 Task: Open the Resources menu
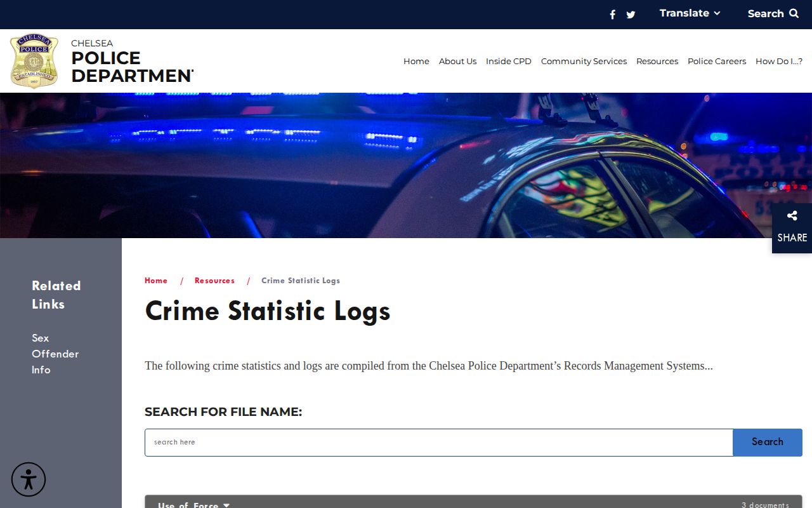coord(657,61)
